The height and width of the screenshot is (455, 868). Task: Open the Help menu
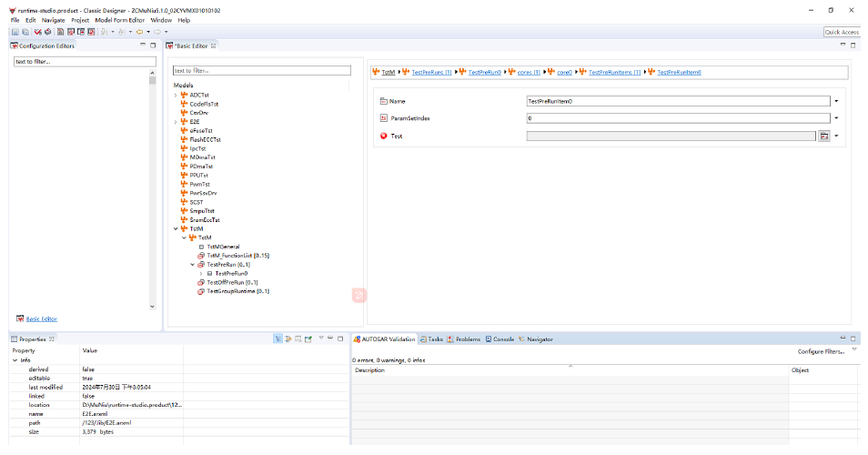pyautogui.click(x=184, y=20)
